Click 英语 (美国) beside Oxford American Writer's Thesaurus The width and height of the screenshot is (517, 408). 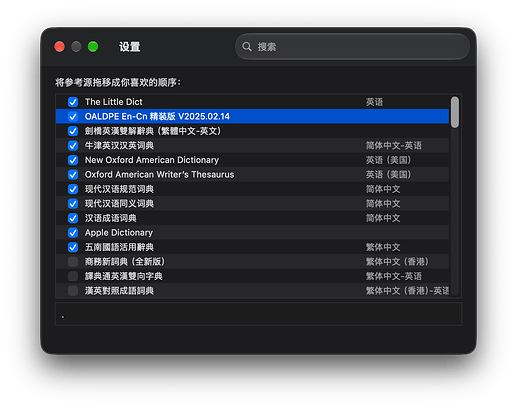(x=388, y=175)
